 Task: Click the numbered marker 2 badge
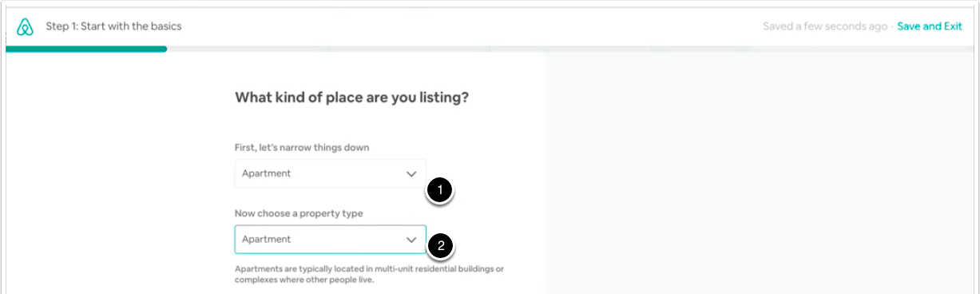click(x=440, y=245)
